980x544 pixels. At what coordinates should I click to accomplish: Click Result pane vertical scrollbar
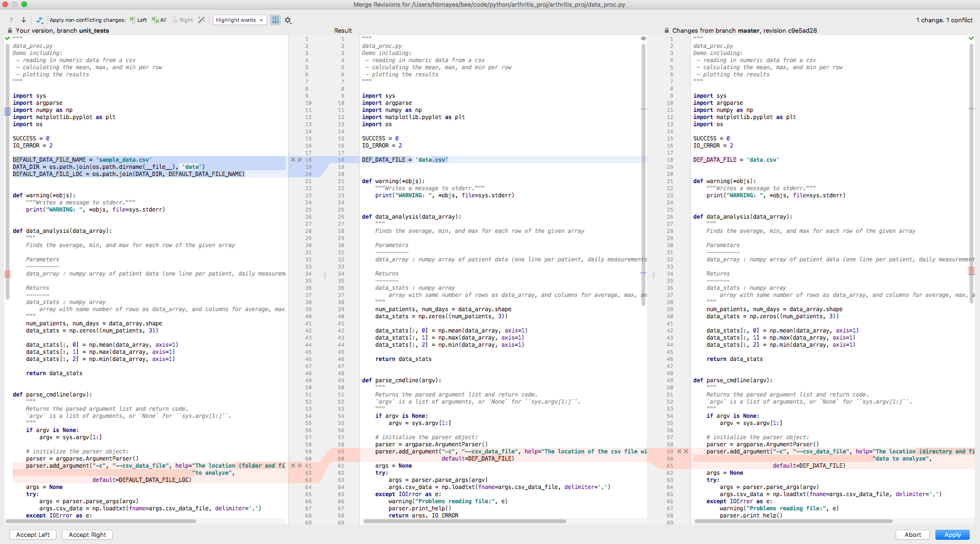[644, 175]
